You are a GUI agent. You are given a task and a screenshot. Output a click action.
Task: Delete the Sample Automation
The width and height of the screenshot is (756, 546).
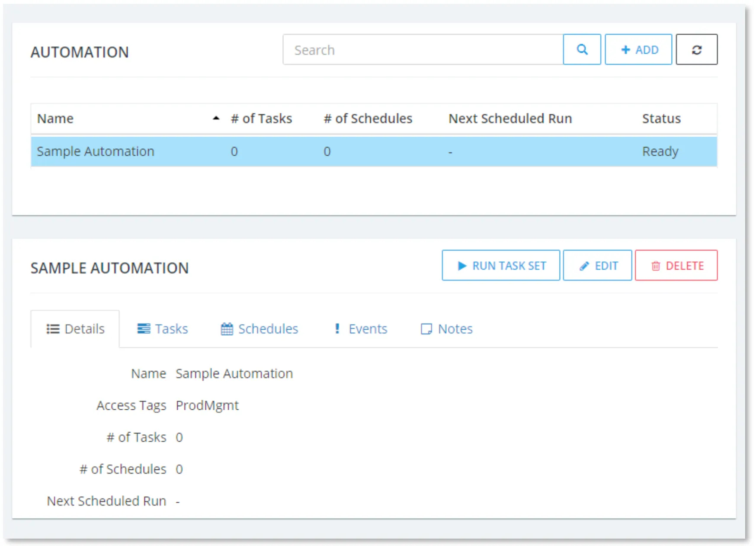coord(676,265)
